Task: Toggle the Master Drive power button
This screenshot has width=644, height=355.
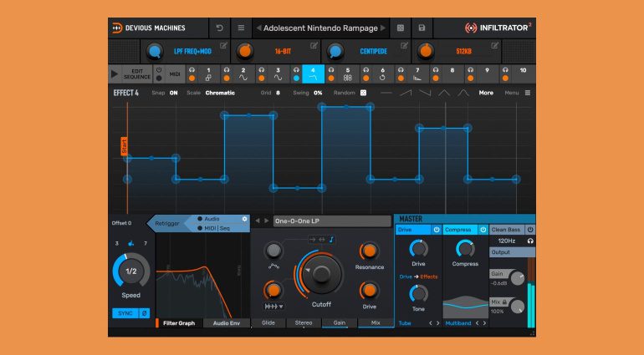Action: (x=437, y=230)
